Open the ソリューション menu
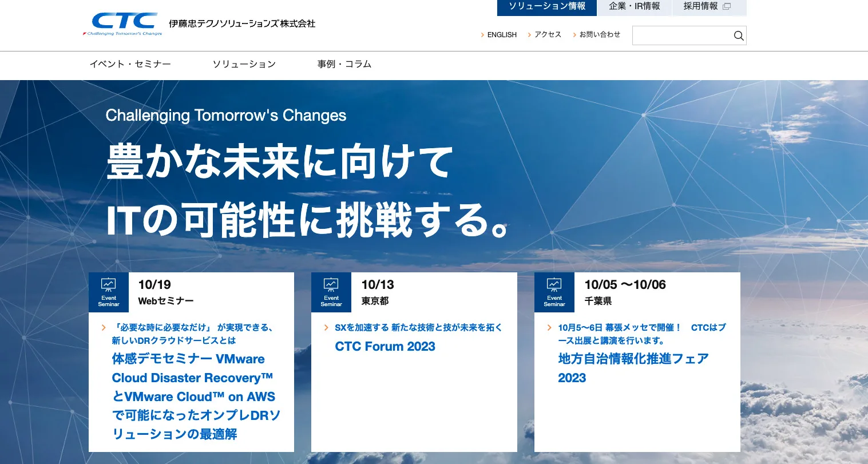This screenshot has width=868, height=464. coord(244,64)
